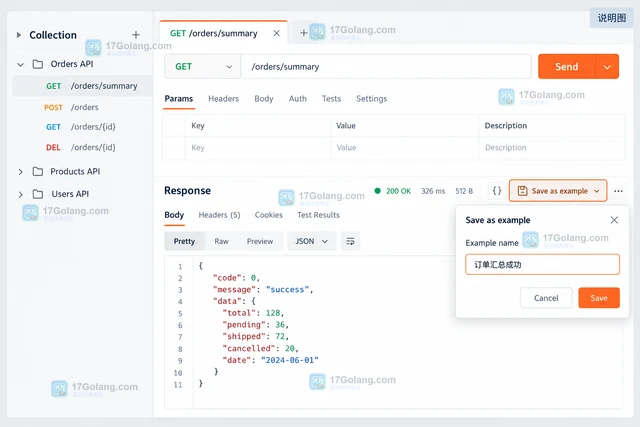This screenshot has height=427, width=640.
Task: Click the Description placeholder cell in params
Action: tap(552, 148)
